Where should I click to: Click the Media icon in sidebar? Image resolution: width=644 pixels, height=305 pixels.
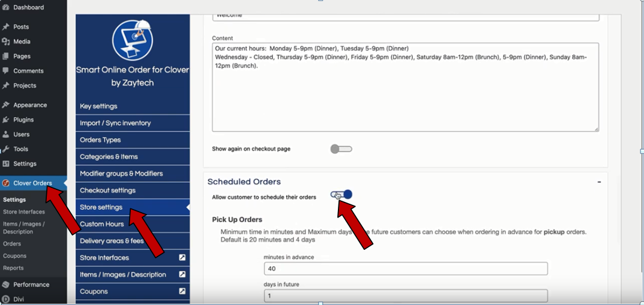[6, 41]
